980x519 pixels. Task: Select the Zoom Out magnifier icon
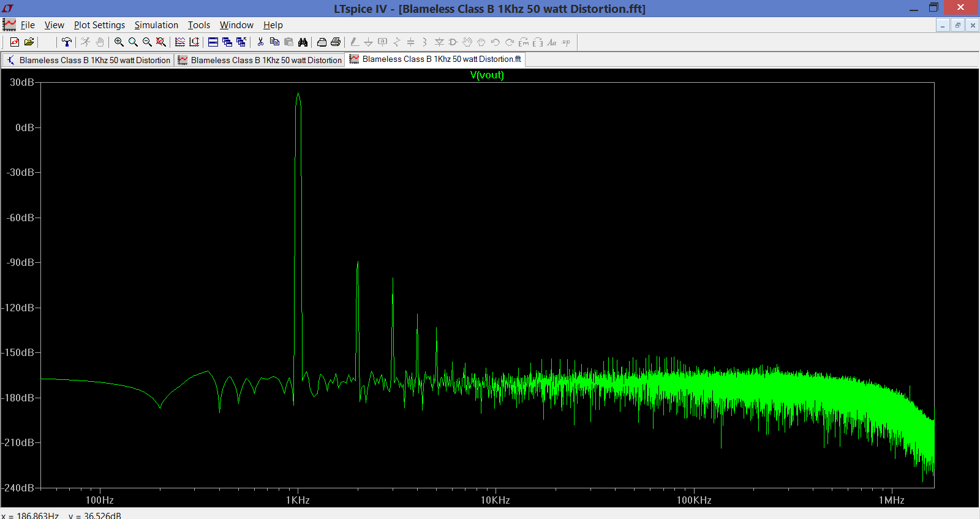pos(147,42)
